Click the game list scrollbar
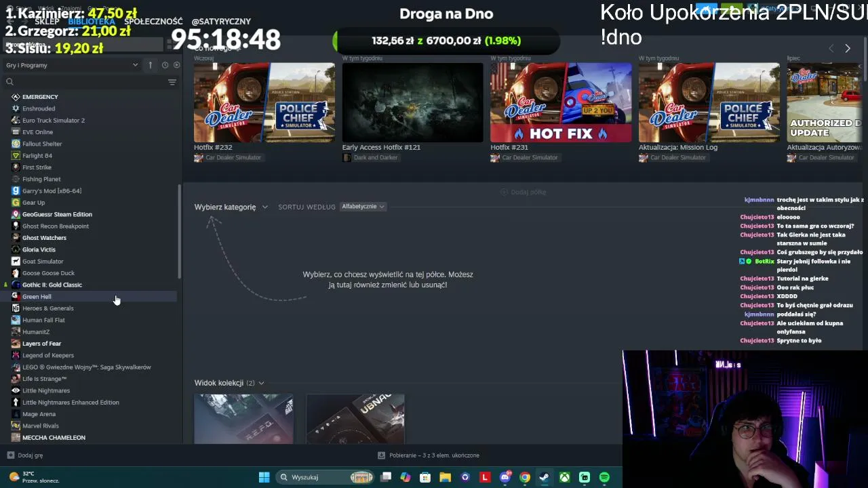This screenshot has height=488, width=868. point(179,230)
